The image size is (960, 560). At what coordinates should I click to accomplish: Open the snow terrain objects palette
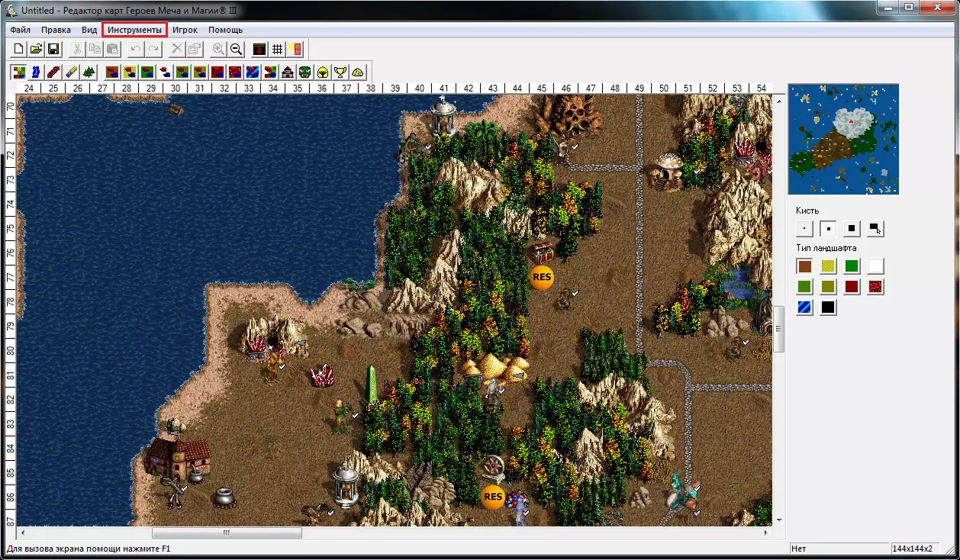tap(165, 72)
